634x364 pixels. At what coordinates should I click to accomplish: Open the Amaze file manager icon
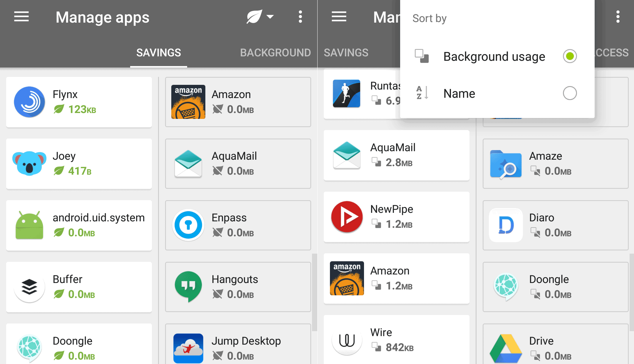point(506,164)
